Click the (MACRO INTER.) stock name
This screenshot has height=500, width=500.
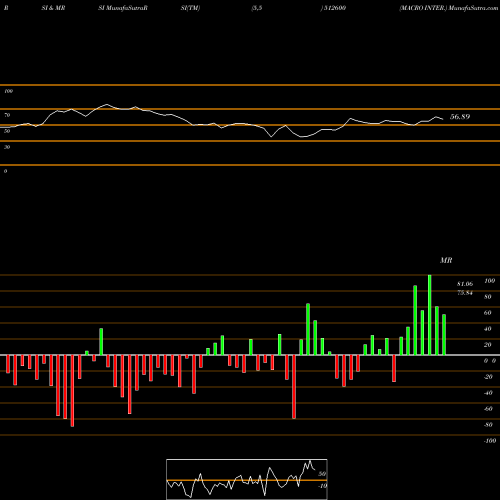[x=423, y=8]
